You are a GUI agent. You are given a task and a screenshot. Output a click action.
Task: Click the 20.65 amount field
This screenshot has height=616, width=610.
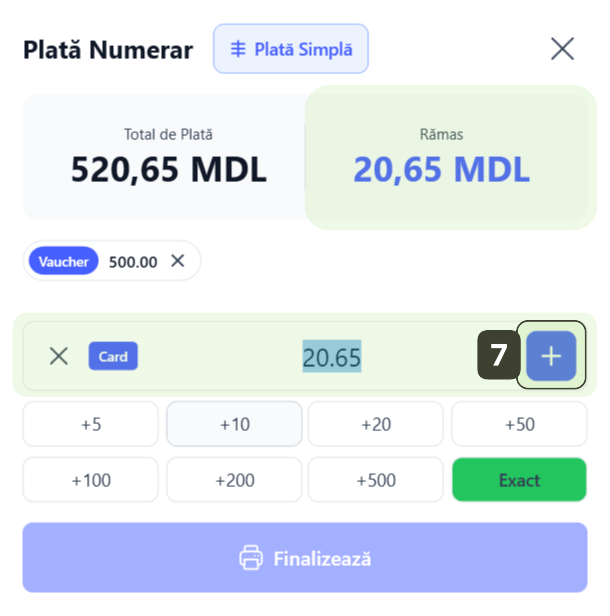(x=332, y=356)
